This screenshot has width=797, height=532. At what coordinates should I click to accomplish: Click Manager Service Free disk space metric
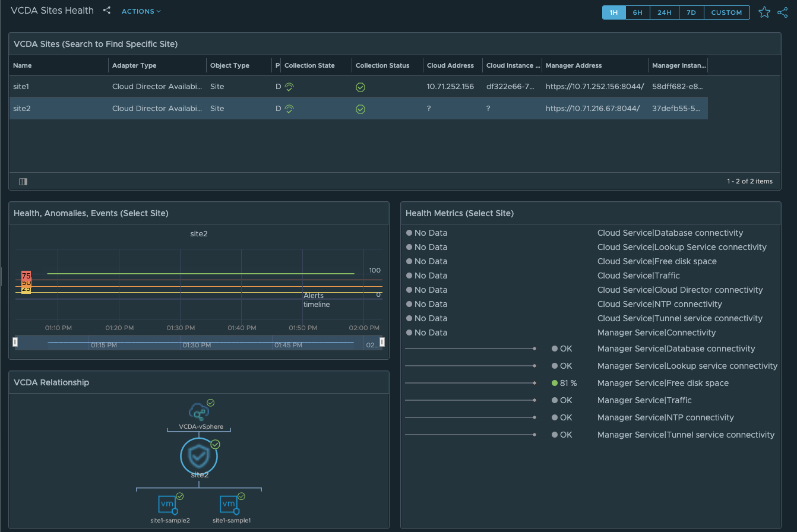(663, 383)
